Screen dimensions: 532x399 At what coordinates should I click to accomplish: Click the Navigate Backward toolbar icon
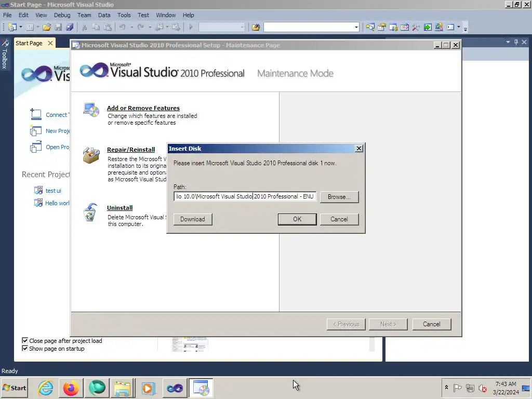click(159, 27)
